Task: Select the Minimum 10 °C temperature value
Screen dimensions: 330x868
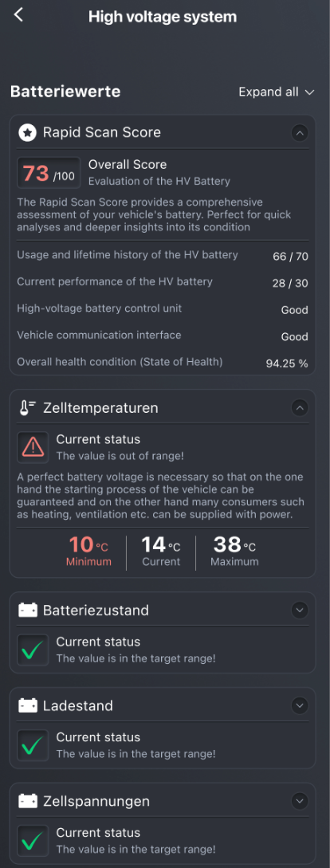Action: (x=88, y=552)
